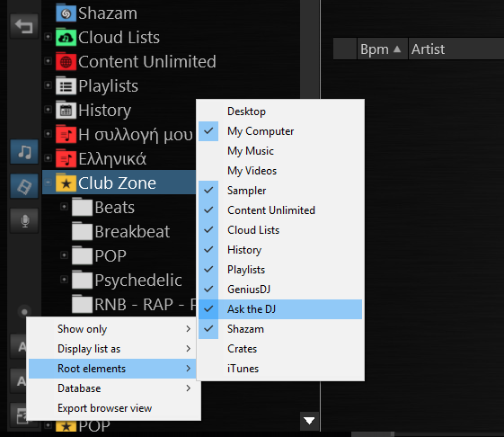504x437 pixels.
Task: Collapse the Club Zone tree node
Action: click(48, 183)
